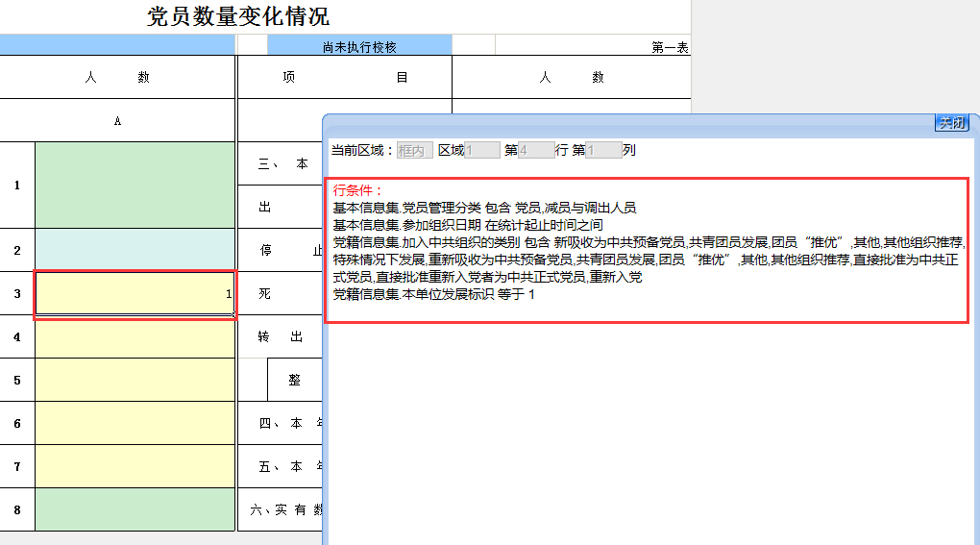The height and width of the screenshot is (545, 980).
Task: Click the column number field showing 1
Action: 603,150
